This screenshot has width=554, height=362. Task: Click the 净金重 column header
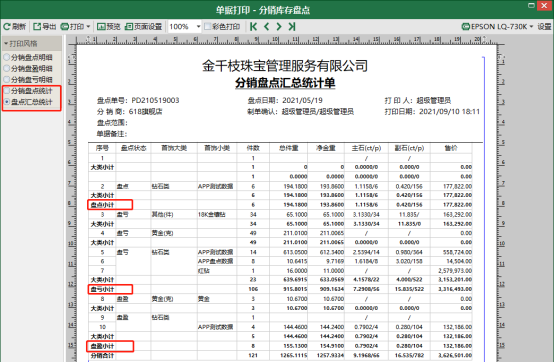coord(326,148)
